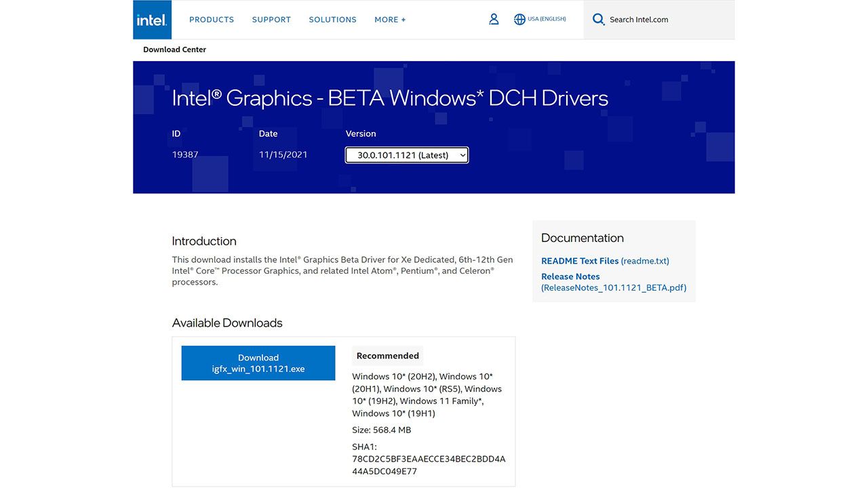Click the date 11/15/2021
Screen dimensions: 868x488
[283, 155]
